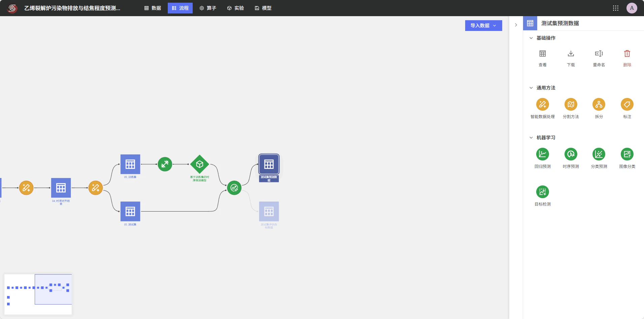Select the 标注 label icon
This screenshot has width=644, height=319.
coord(627,104)
